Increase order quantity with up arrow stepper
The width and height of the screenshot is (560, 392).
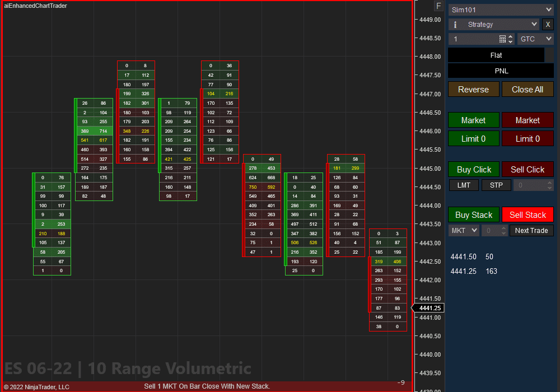click(x=511, y=36)
